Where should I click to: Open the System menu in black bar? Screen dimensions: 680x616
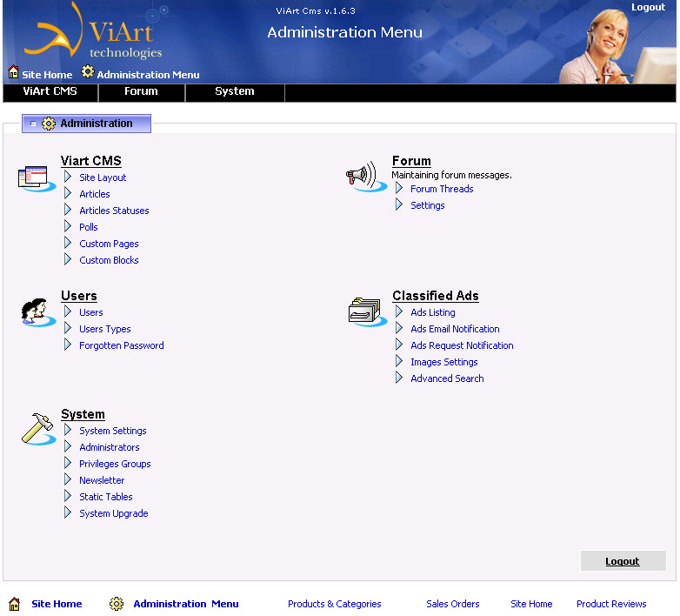point(235,91)
